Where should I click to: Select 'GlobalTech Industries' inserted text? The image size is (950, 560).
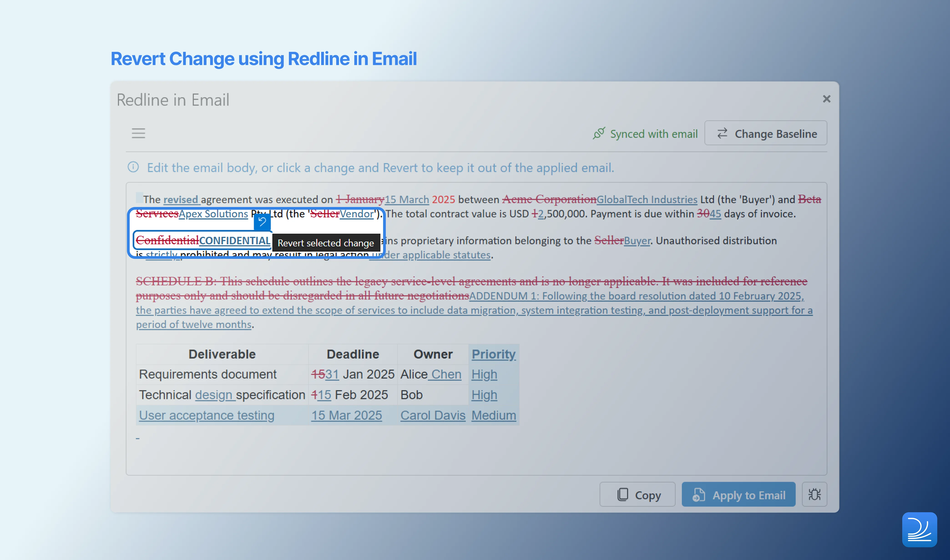(647, 199)
